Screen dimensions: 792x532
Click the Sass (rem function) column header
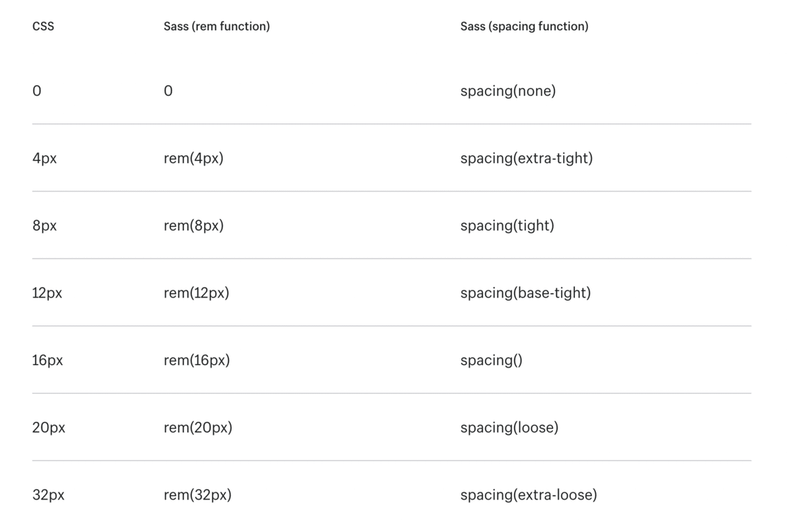pyautogui.click(x=216, y=27)
